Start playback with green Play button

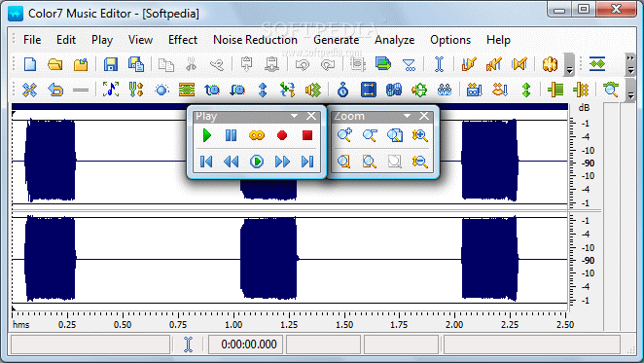coord(206,135)
